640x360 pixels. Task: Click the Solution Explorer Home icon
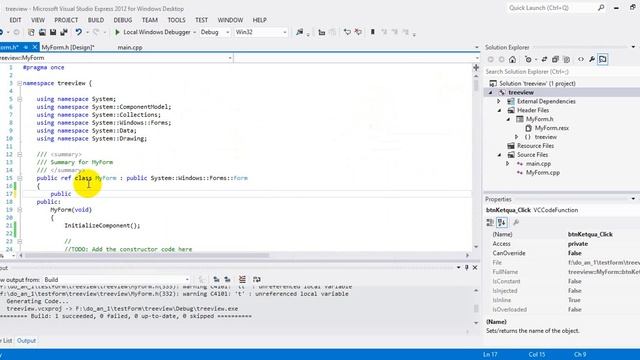[512, 60]
